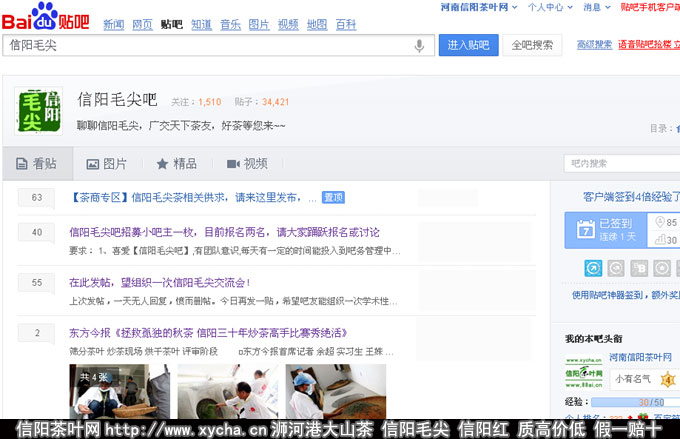Screen dimensions: 680x439
Task: Open the 信阳毛尖吧招募小吧主 post
Action: click(x=224, y=232)
